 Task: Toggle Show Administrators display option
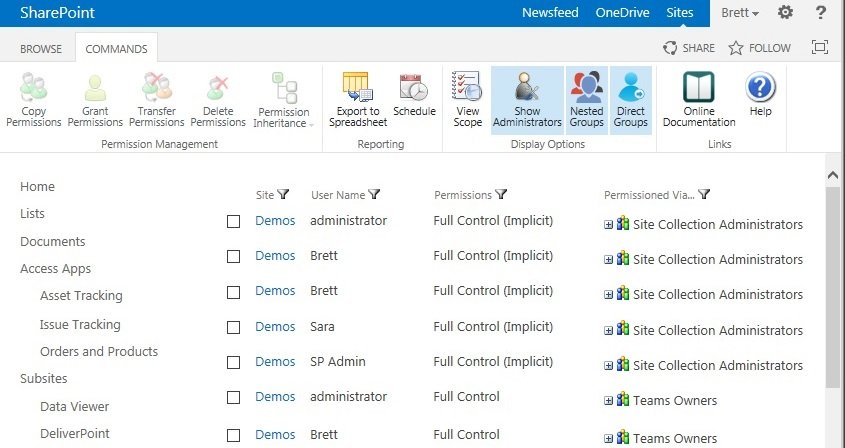click(x=527, y=88)
